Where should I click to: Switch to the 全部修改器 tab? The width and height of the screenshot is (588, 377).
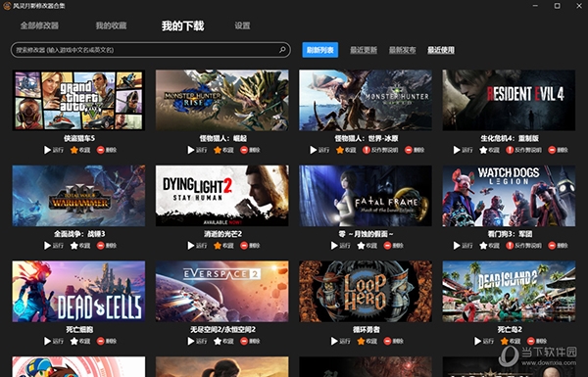pyautogui.click(x=39, y=25)
